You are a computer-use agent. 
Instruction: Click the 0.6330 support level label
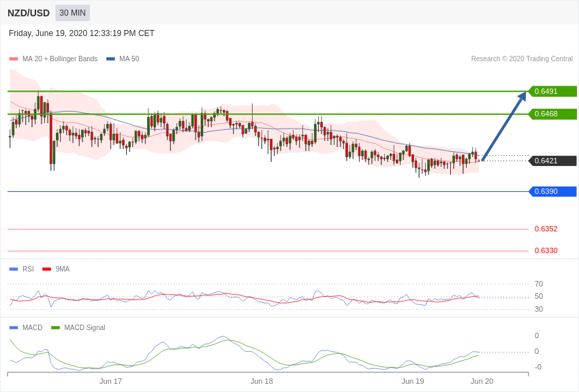546,250
